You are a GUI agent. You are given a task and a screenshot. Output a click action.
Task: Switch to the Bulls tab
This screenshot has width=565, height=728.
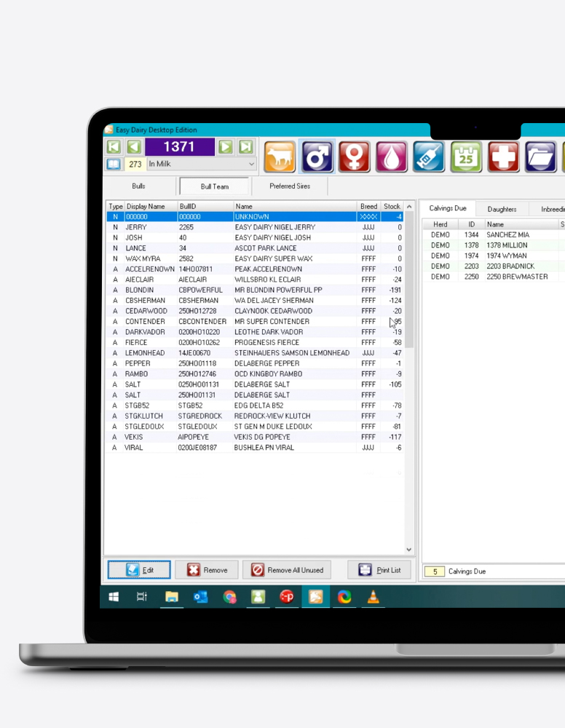pyautogui.click(x=138, y=186)
